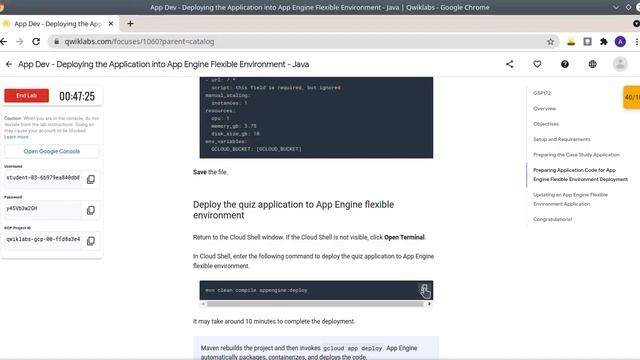640x360 pixels.
Task: Click the password field value
Action: 43,209
